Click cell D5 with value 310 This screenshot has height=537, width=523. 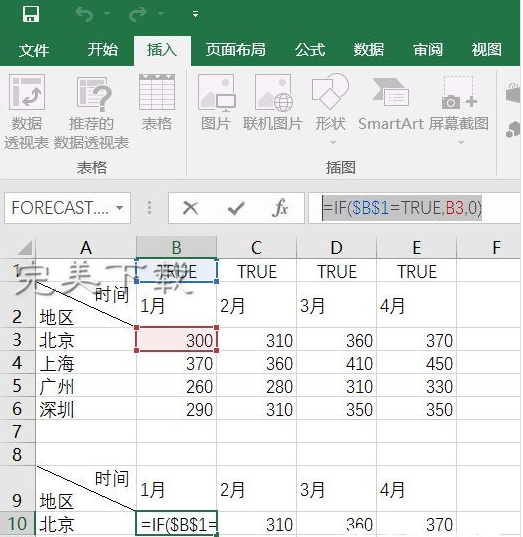[337, 385]
